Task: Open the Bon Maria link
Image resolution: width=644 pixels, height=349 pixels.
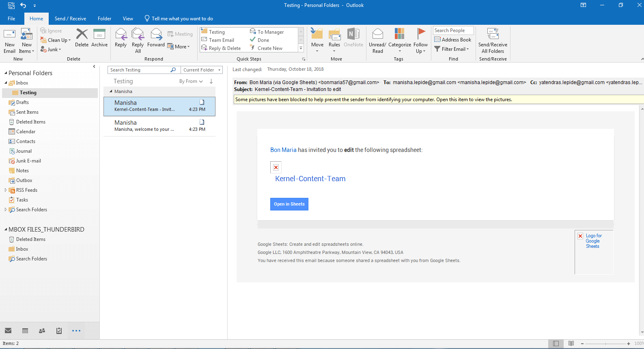Action: pos(283,150)
